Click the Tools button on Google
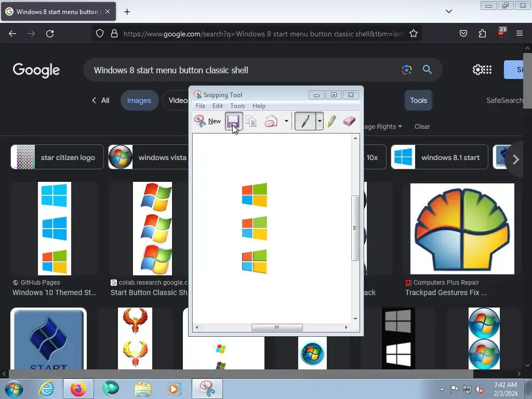 click(418, 100)
